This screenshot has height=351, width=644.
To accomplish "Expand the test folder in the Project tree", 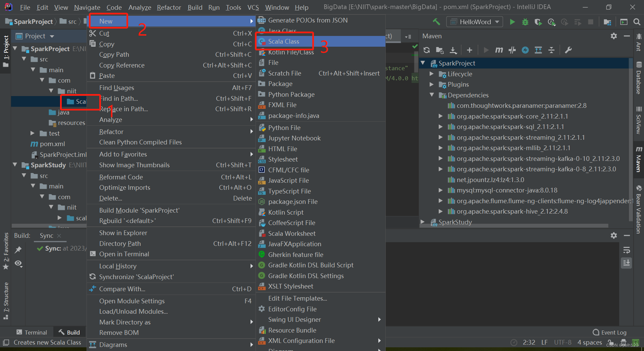I will click(x=33, y=133).
